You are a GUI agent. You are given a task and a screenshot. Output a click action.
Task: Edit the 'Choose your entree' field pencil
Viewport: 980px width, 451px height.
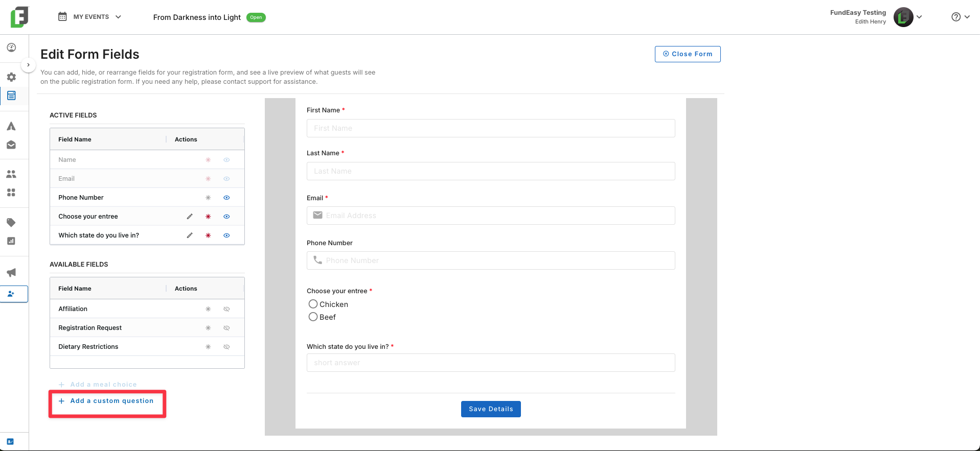click(x=190, y=217)
